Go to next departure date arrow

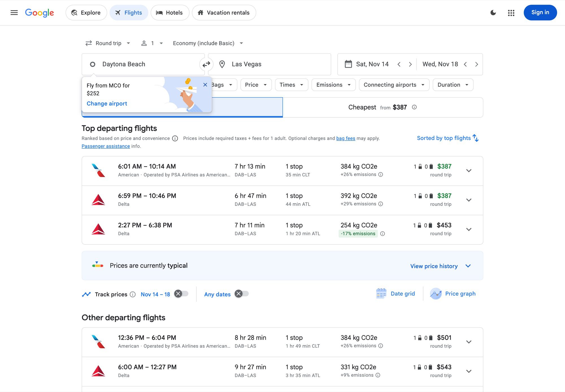[x=410, y=64]
